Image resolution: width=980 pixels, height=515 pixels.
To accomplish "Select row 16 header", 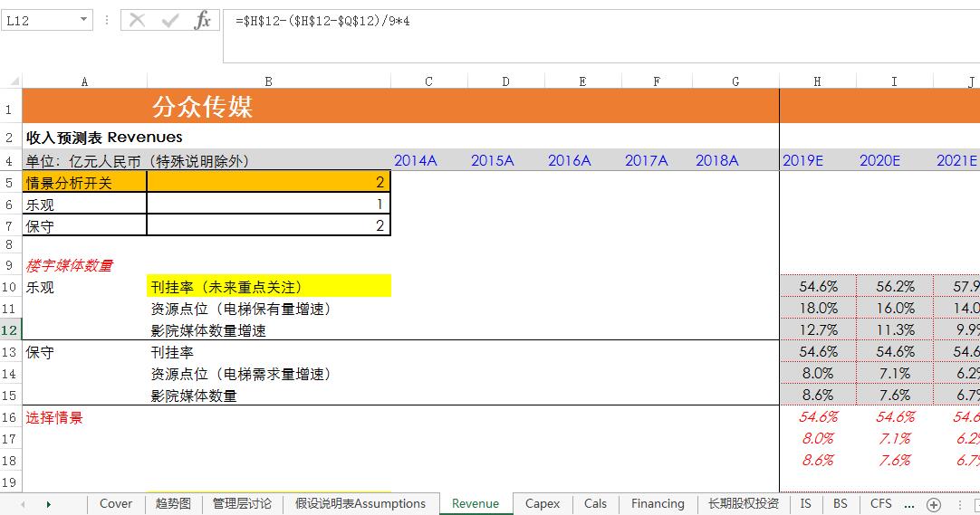I will 9,417.
